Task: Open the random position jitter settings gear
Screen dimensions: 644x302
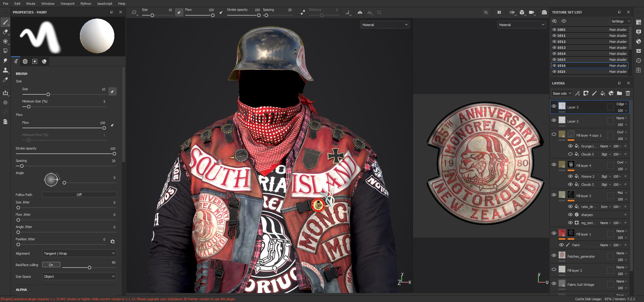Action: [x=113, y=241]
